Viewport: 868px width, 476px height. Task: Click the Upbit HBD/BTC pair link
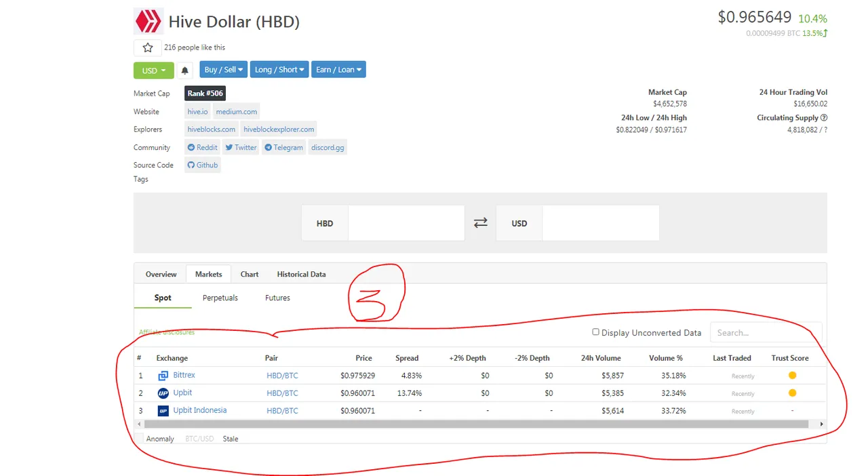point(282,393)
